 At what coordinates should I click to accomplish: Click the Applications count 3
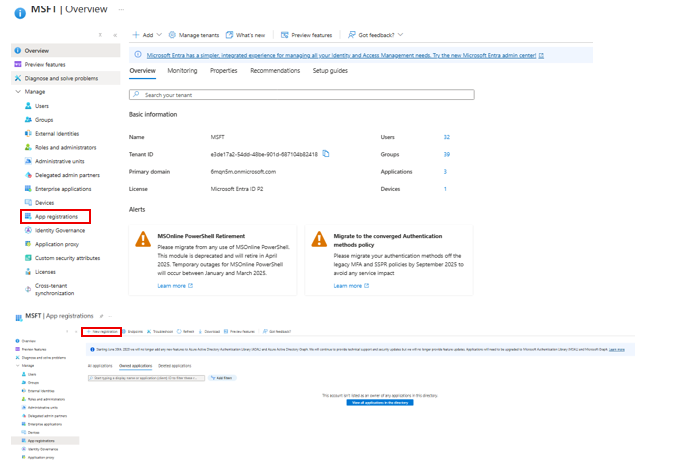445,172
